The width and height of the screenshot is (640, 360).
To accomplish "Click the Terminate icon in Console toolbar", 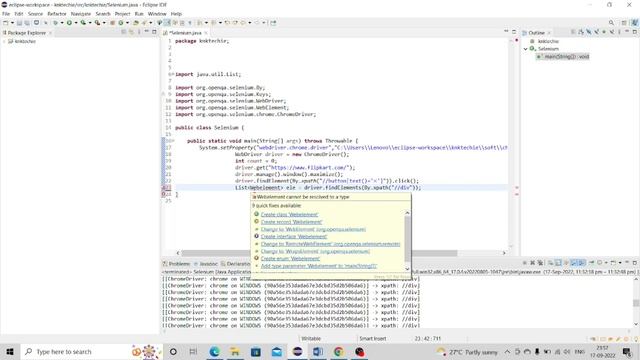I will [525, 263].
